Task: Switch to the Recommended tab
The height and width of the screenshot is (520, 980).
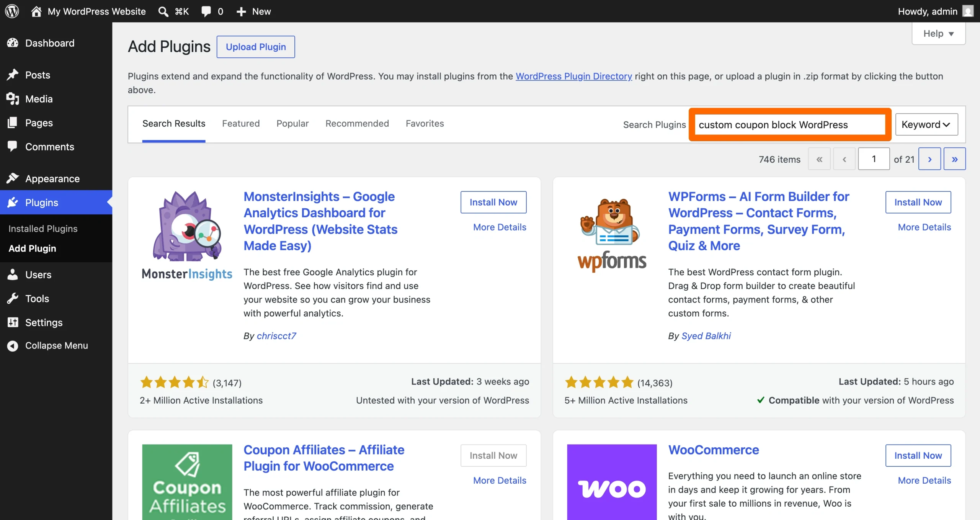Action: pos(357,124)
